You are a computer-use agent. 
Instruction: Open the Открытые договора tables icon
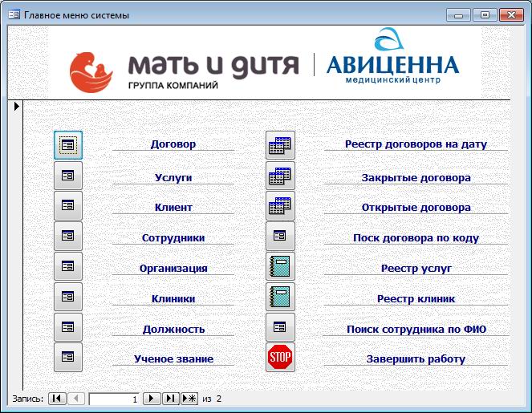pos(280,205)
